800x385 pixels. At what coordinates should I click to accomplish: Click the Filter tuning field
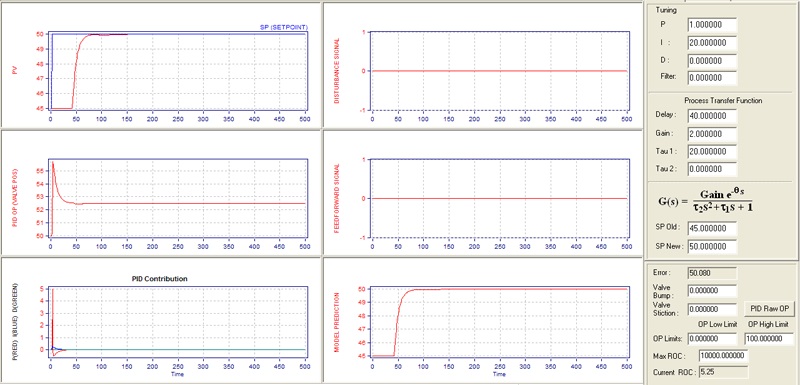[x=712, y=78]
